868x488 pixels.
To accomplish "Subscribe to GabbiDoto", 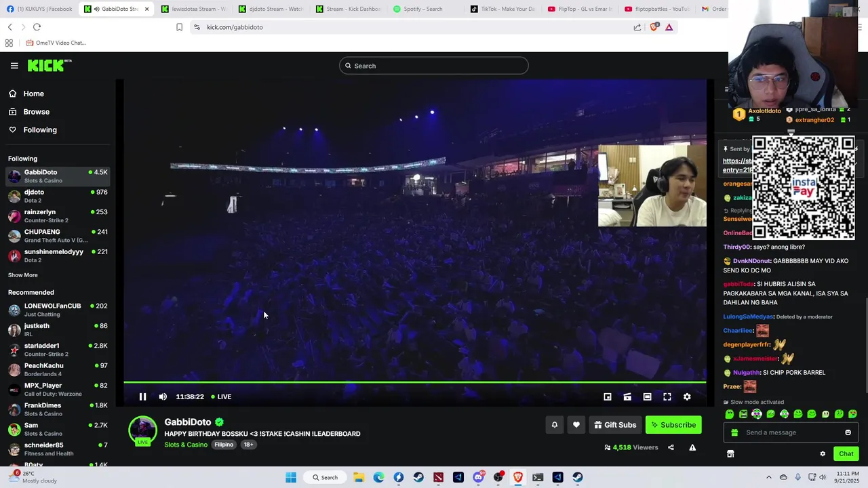I will [673, 425].
